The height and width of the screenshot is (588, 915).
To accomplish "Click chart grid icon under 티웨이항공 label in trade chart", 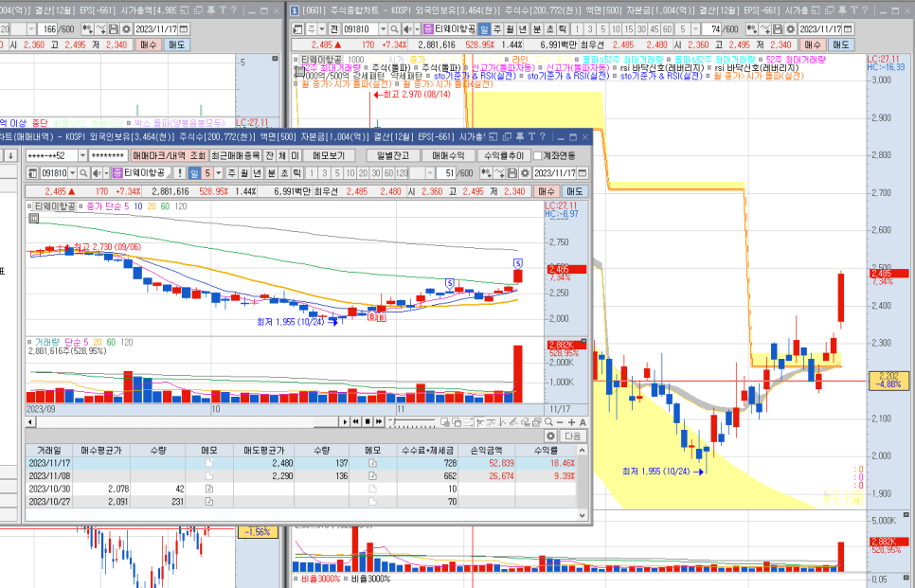I will (x=34, y=218).
